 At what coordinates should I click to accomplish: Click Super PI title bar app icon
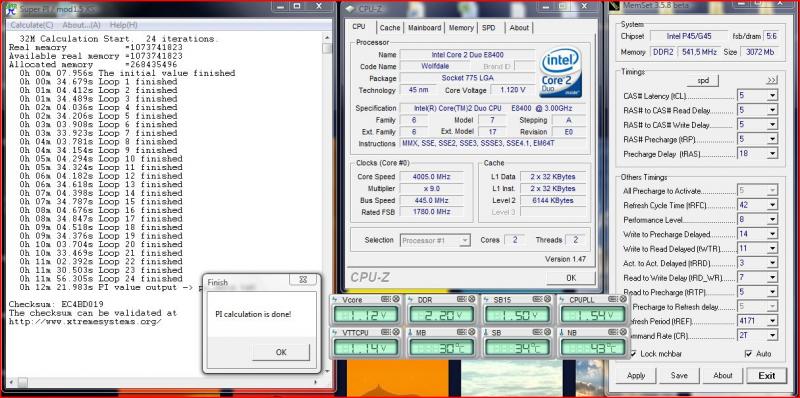pyautogui.click(x=11, y=8)
